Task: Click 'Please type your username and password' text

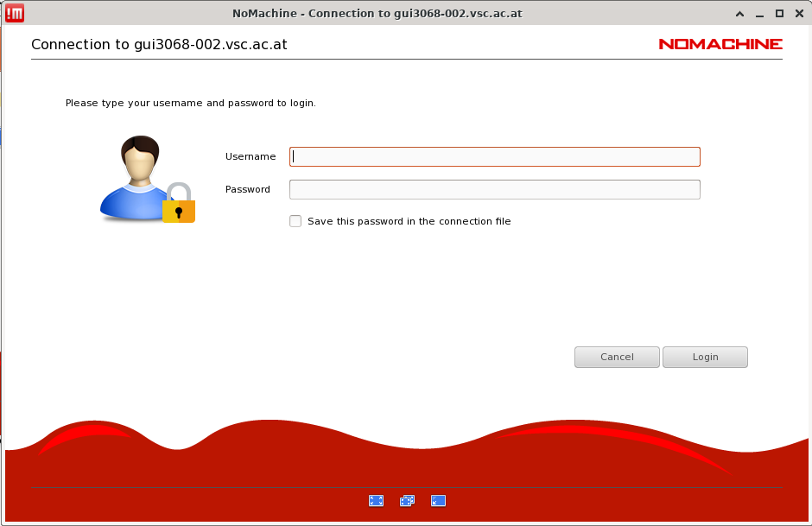Action: click(191, 103)
